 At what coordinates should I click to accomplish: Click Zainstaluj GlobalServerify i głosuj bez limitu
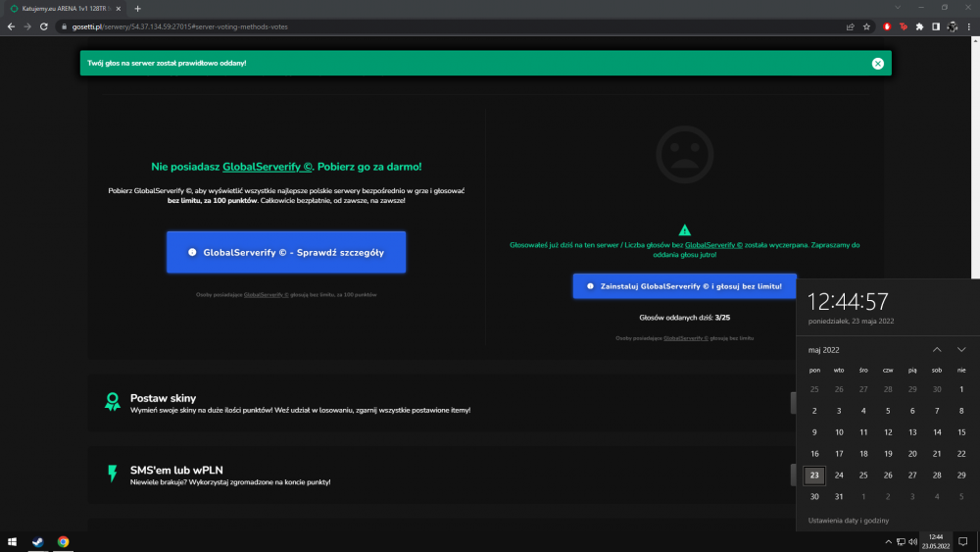684,285
